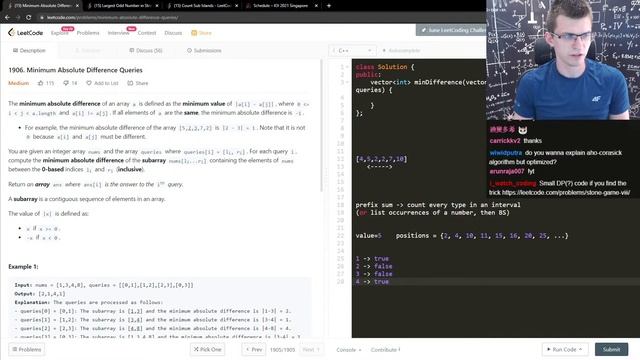Switch to Schedule IOI 2021 Singapore tab
Screen dimensions: 640x360
click(x=280, y=6)
